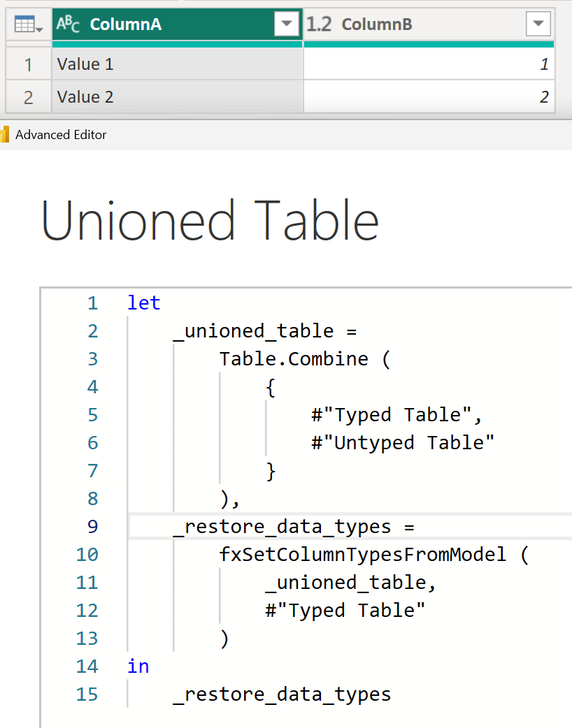Click the Advanced Editor window title
Image resolution: width=572 pixels, height=728 pixels.
pos(61,135)
